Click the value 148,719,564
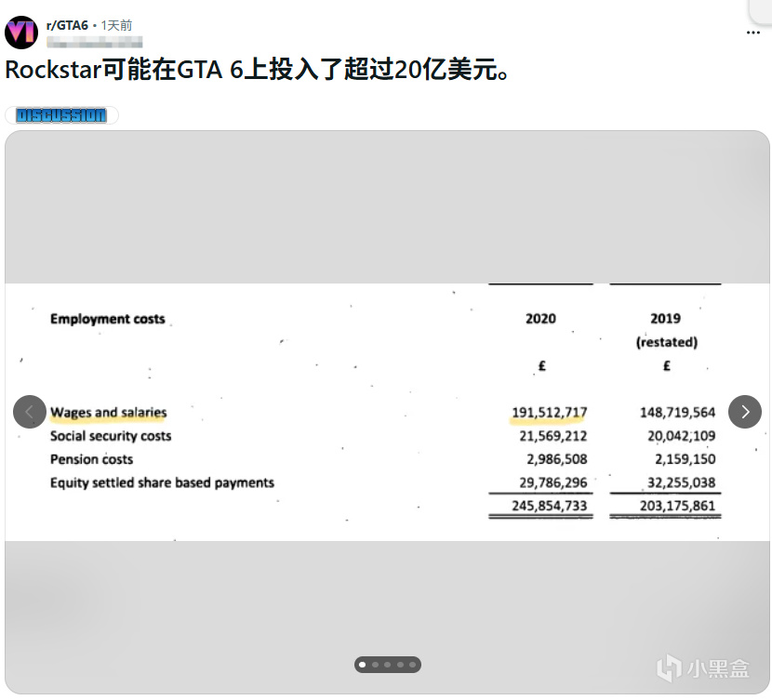This screenshot has width=772, height=700. point(677,412)
